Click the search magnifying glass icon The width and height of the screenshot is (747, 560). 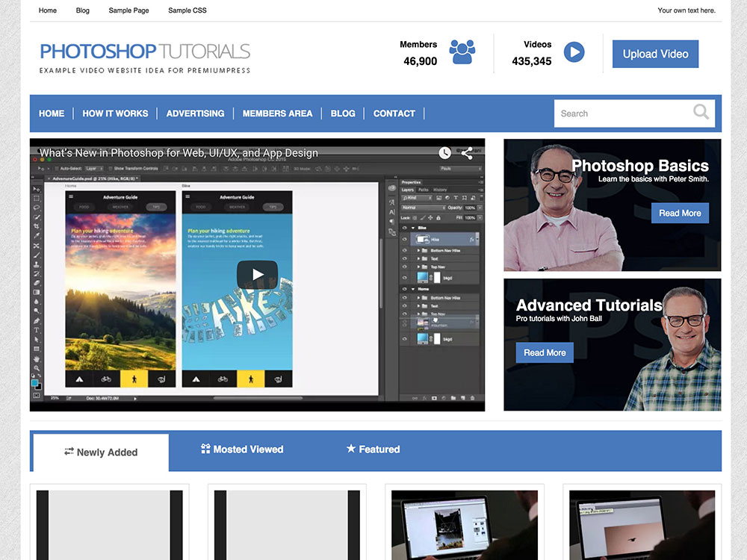click(x=701, y=113)
